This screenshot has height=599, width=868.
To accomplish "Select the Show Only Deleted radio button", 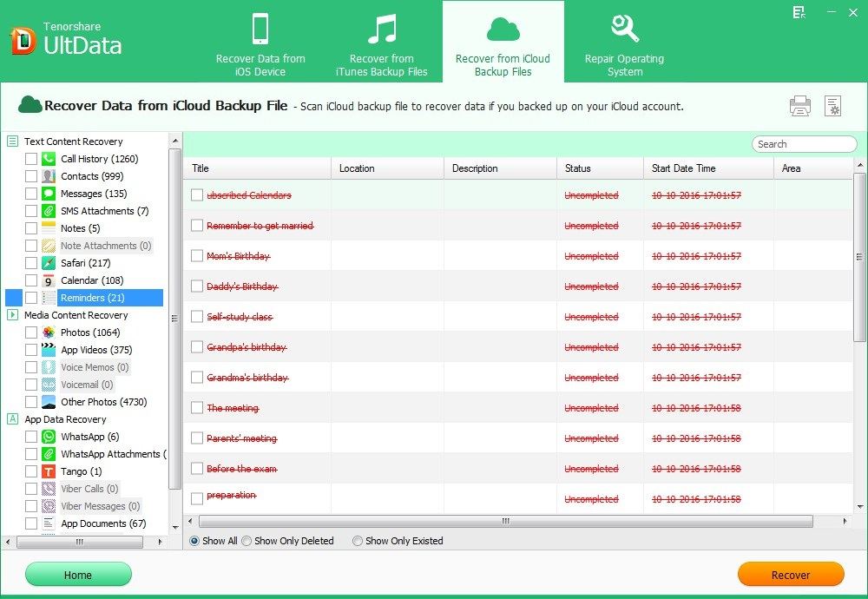I will [x=247, y=541].
